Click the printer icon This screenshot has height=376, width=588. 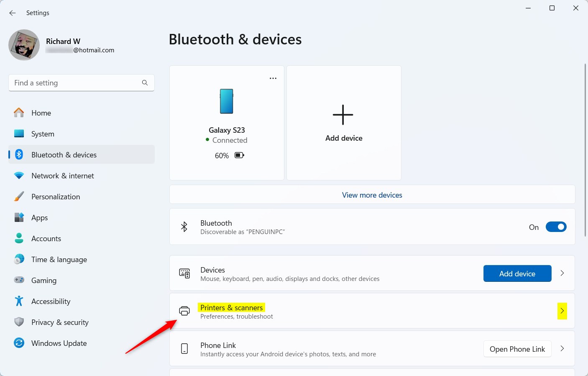click(x=184, y=311)
